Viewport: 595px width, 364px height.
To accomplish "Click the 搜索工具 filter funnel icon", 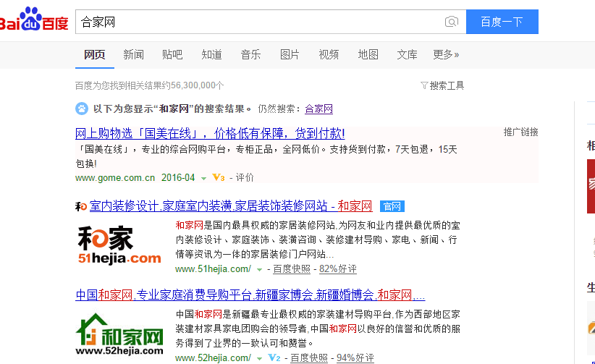I will click(424, 86).
